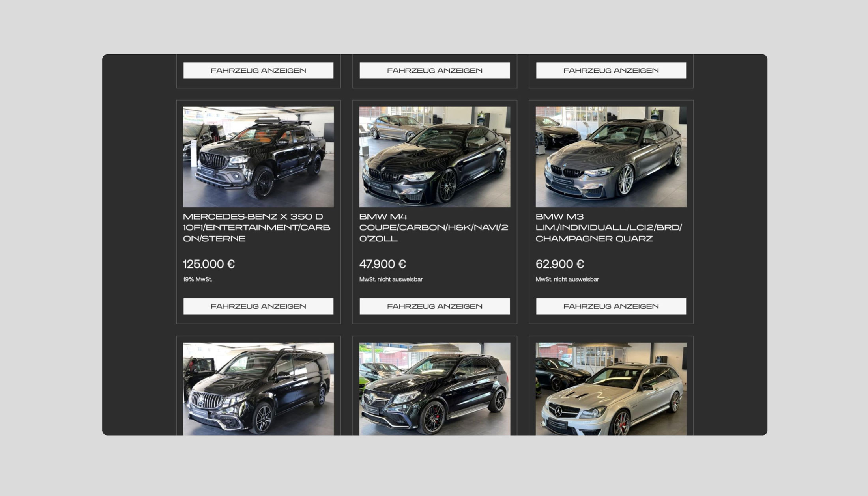Open the grey BMW M3 Lim. photo
868x496 pixels.
tap(611, 157)
